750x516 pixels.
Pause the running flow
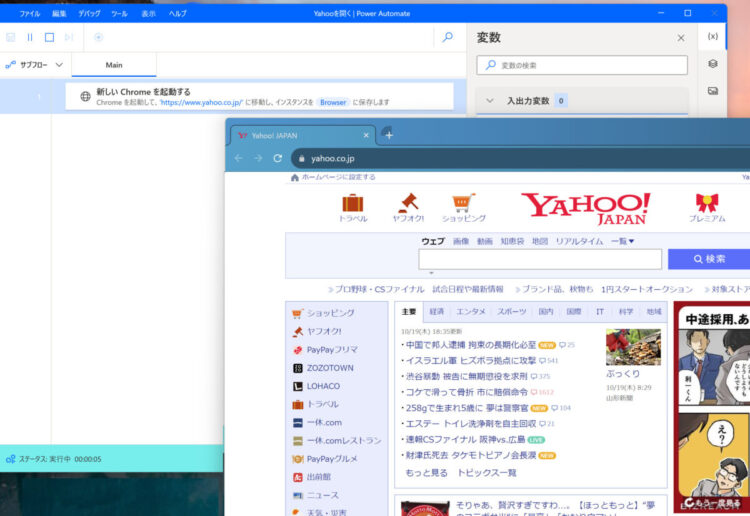tap(30, 37)
